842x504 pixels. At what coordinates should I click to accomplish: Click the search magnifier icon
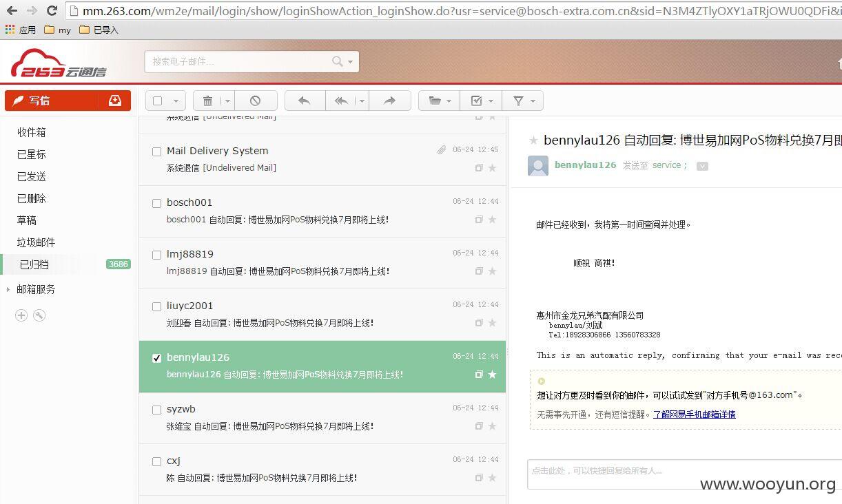tap(338, 61)
